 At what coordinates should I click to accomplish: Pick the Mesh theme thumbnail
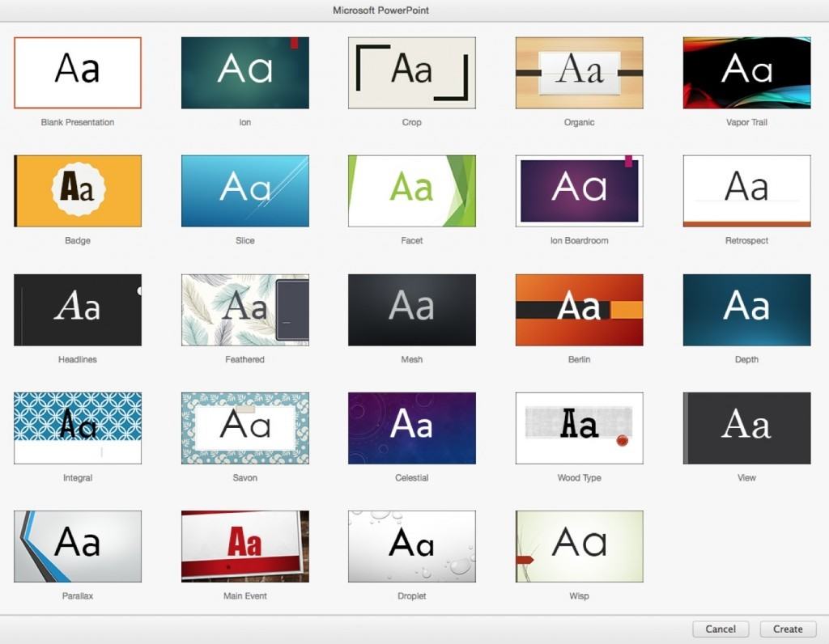(412, 310)
